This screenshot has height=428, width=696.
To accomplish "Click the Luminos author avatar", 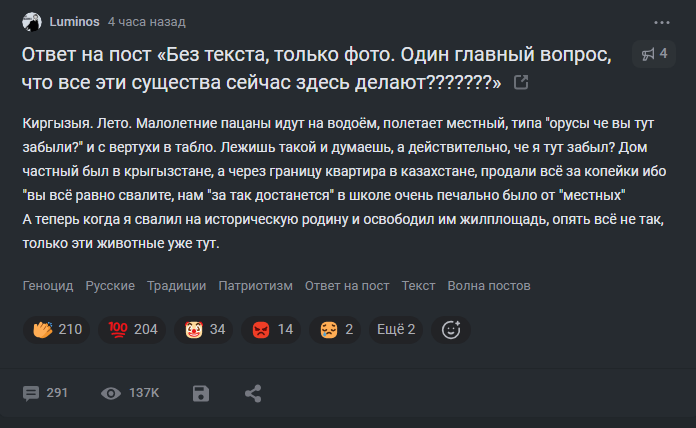I will click(x=32, y=22).
